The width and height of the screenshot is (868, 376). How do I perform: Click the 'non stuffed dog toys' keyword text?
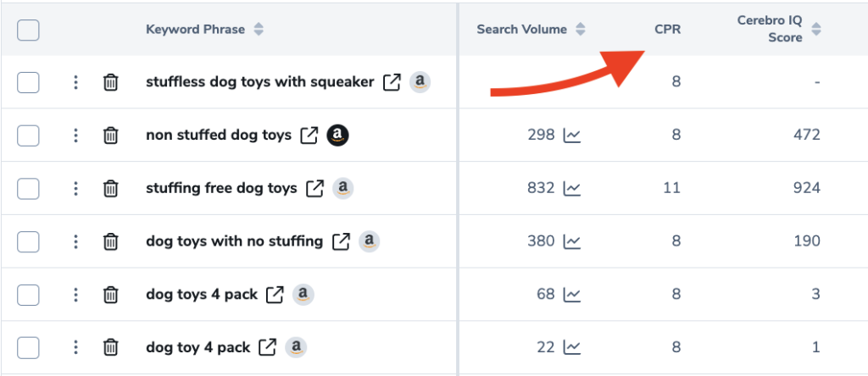click(x=219, y=135)
